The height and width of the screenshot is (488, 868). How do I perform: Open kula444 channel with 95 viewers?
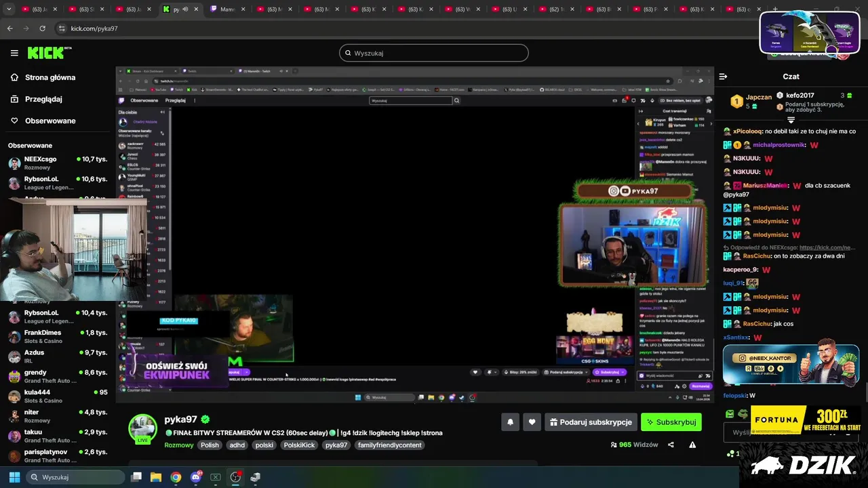point(58,396)
